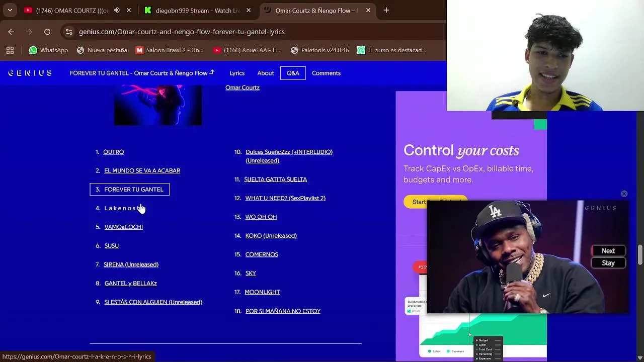
Task: Open the Anuel AA YouTube bookmark
Action: [x=247, y=50]
